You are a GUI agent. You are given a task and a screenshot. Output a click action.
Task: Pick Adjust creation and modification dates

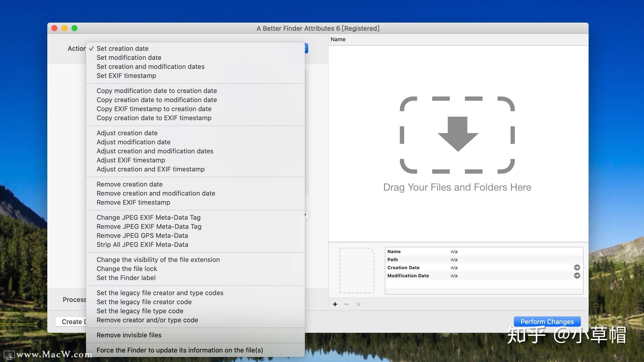pyautogui.click(x=195, y=151)
